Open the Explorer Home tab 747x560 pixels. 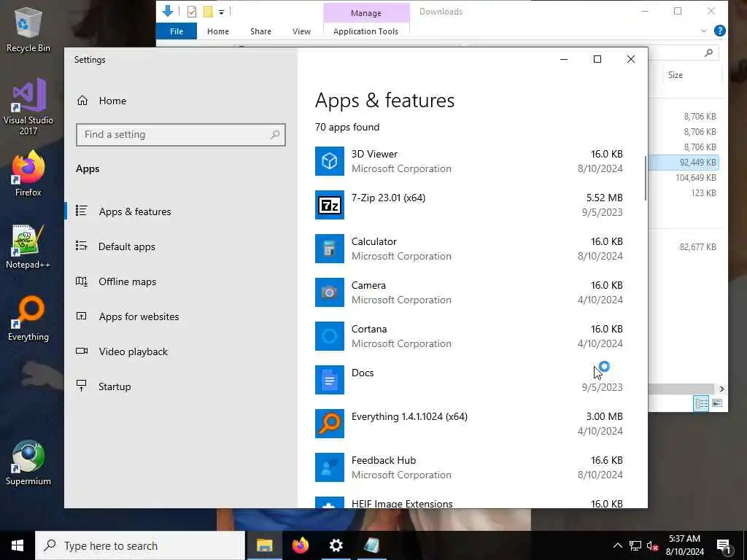coord(218,31)
